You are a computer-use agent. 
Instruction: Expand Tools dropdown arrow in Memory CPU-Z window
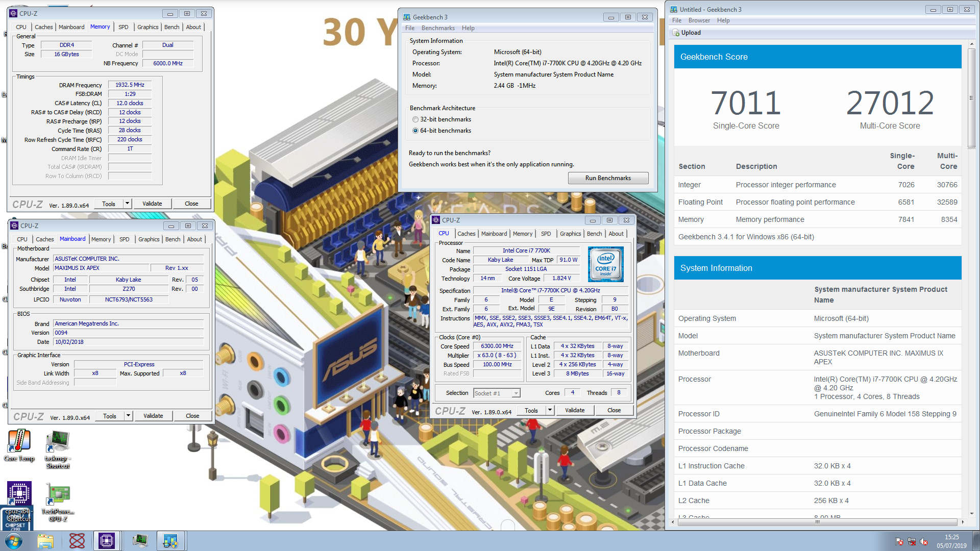pos(128,204)
